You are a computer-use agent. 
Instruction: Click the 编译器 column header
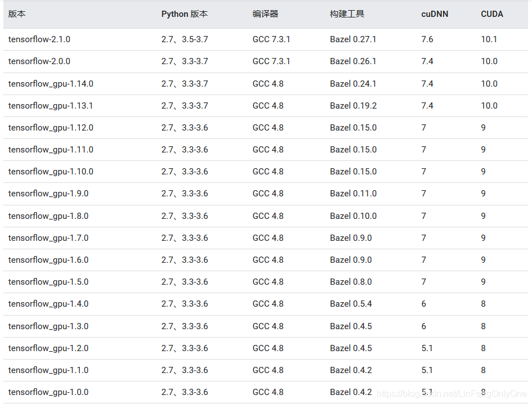tap(265, 14)
